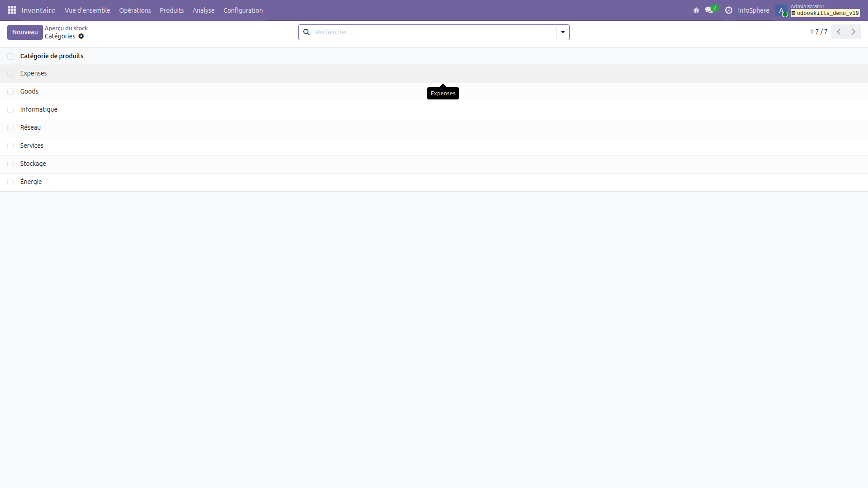
Task: Click the search magnifier icon
Action: pos(307,32)
